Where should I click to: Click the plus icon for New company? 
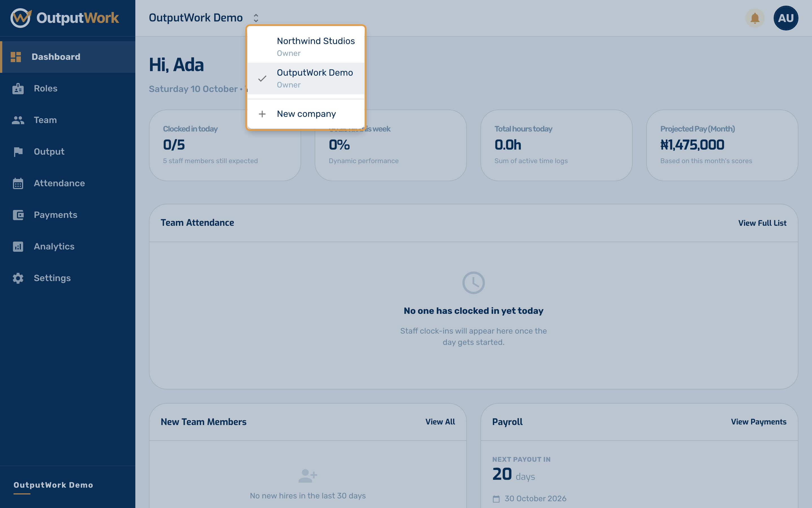pyautogui.click(x=262, y=114)
